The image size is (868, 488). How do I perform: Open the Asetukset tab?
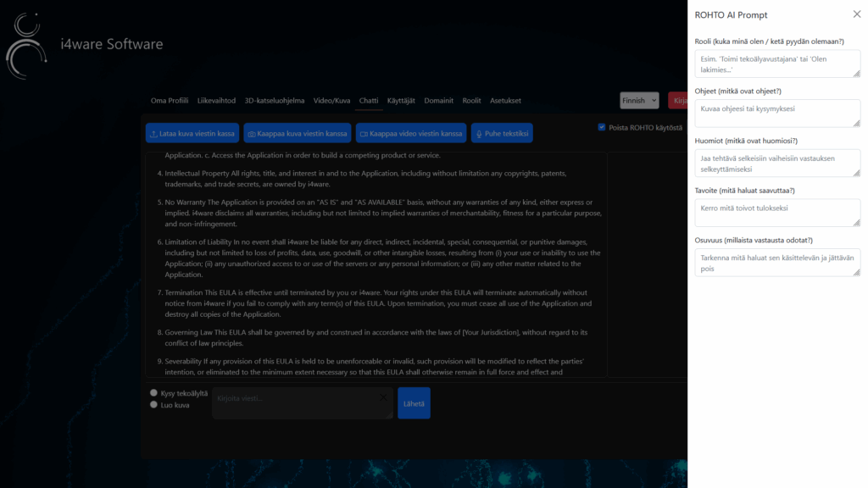(505, 101)
